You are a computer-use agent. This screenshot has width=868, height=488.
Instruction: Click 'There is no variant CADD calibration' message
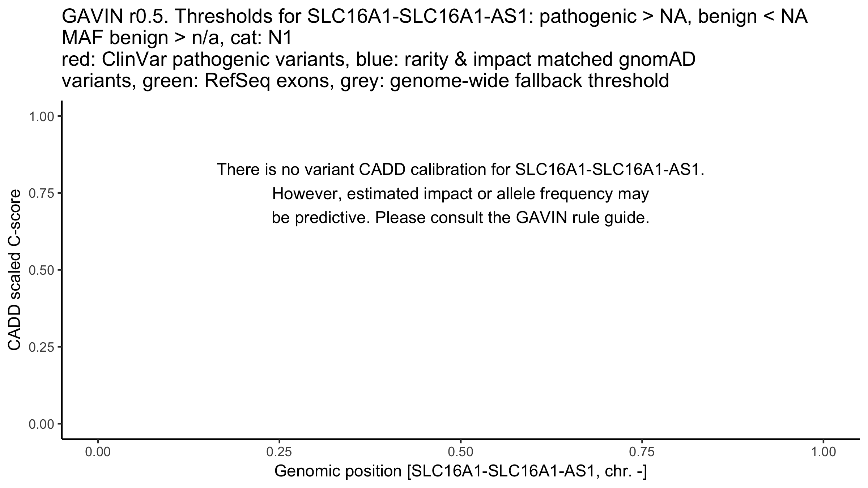460,170
